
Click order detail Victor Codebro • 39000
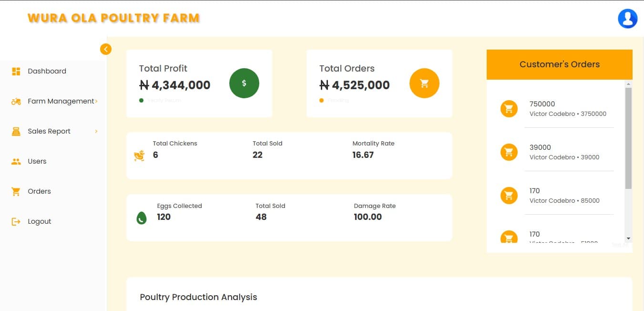pyautogui.click(x=565, y=157)
